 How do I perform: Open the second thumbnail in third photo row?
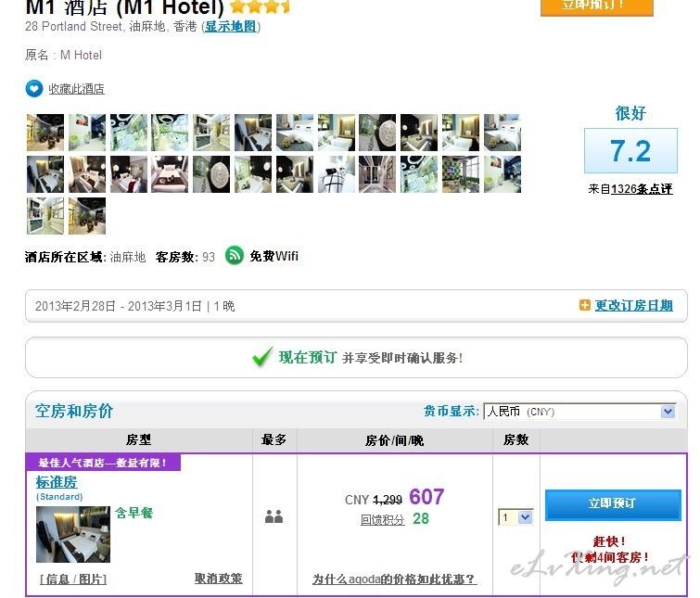coord(87,216)
